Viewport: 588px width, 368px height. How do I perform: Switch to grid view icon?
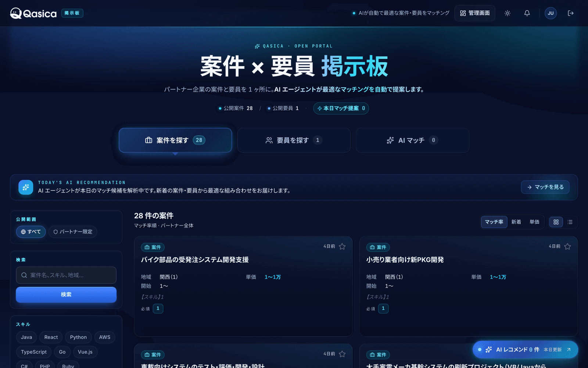pos(556,222)
